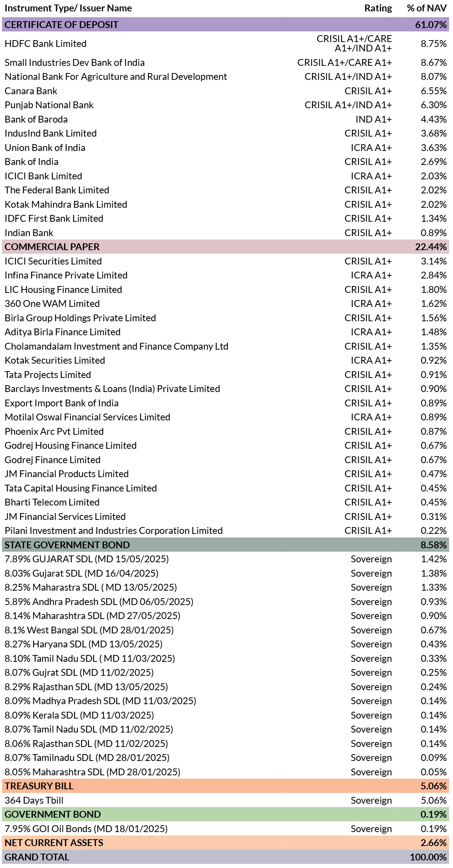This screenshot has height=868, width=453.
Task: Click the Treasury Bill header band
Action: (x=226, y=786)
